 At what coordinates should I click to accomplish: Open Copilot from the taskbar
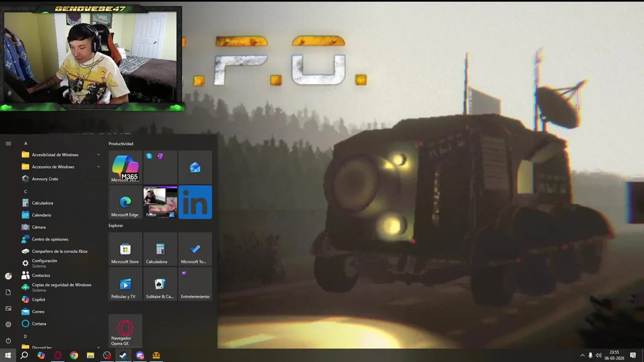click(x=41, y=355)
